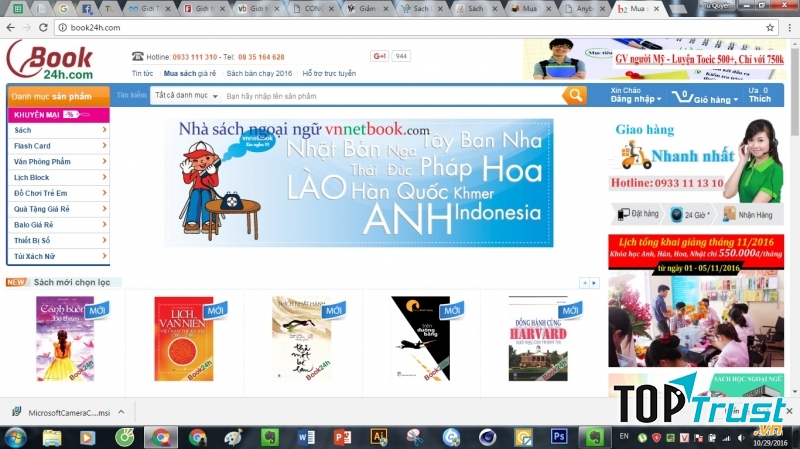Expand the Túi Xách Nữ category chevron
The image size is (800, 449).
coord(104,256)
